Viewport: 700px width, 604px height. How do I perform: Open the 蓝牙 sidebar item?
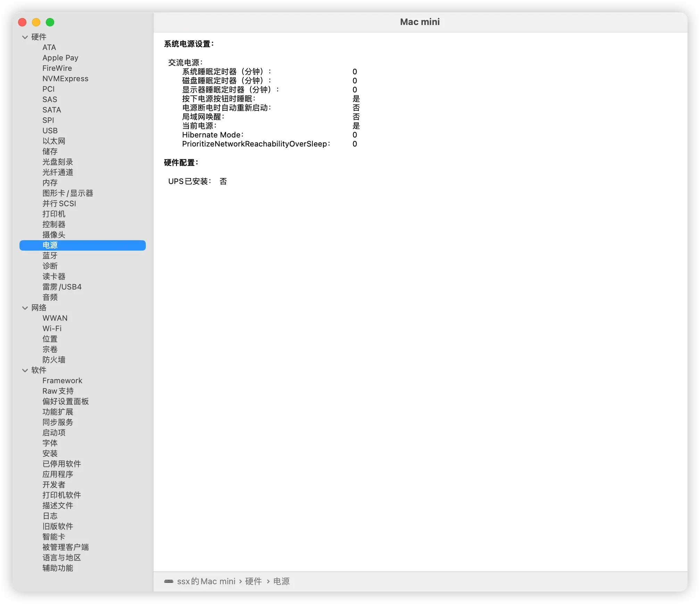(x=50, y=255)
